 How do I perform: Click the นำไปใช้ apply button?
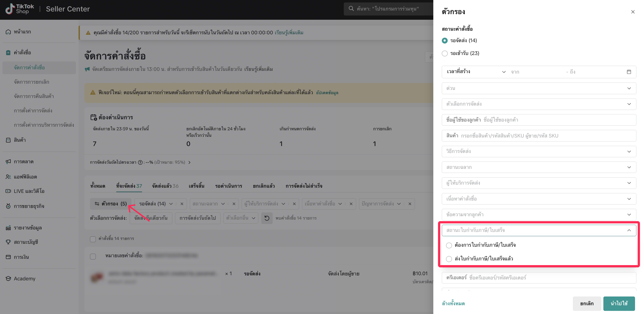tap(619, 303)
